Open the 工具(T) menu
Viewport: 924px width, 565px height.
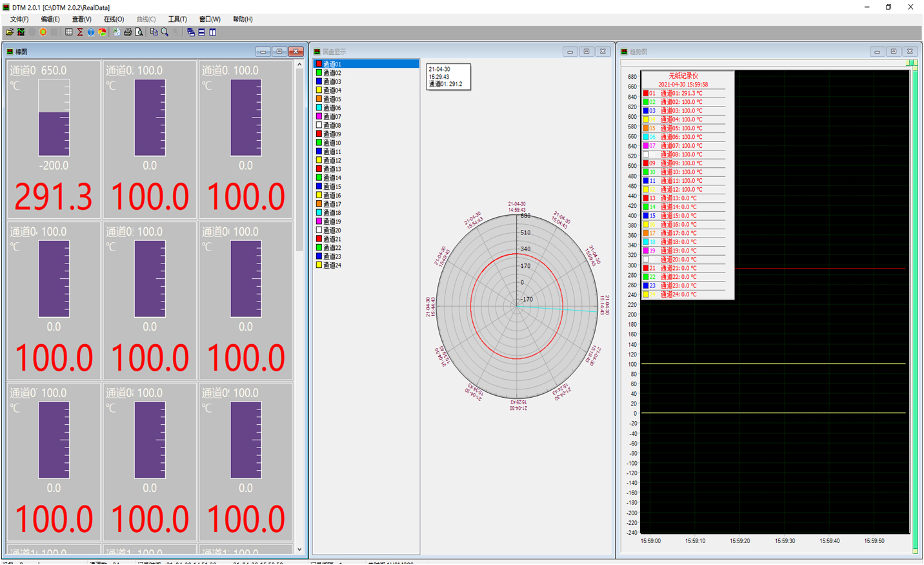(x=177, y=19)
